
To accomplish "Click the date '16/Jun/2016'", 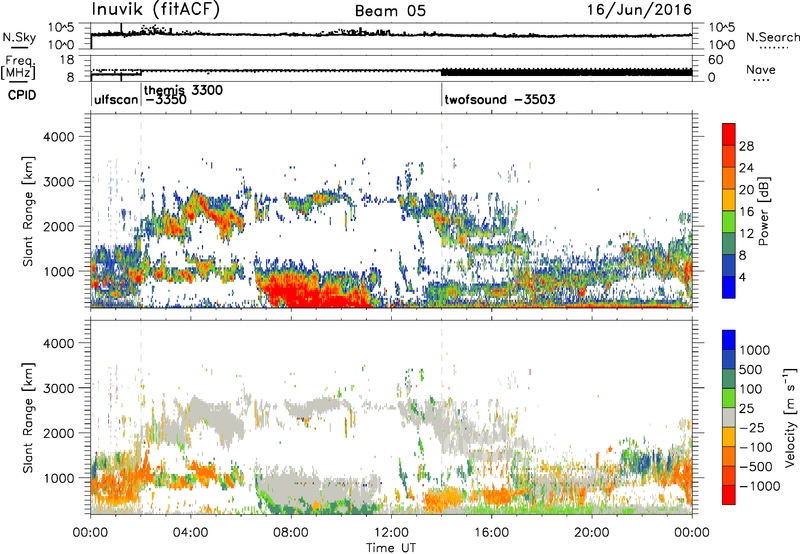I will (x=639, y=10).
